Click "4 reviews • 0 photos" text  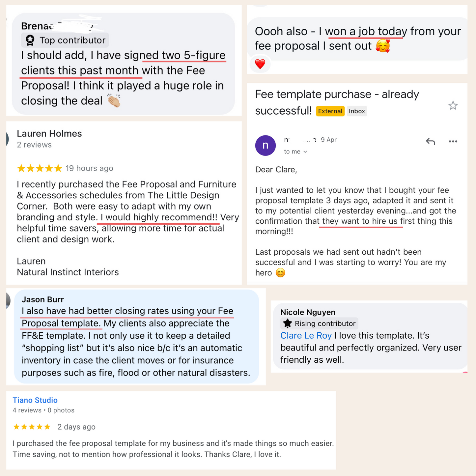point(43,410)
